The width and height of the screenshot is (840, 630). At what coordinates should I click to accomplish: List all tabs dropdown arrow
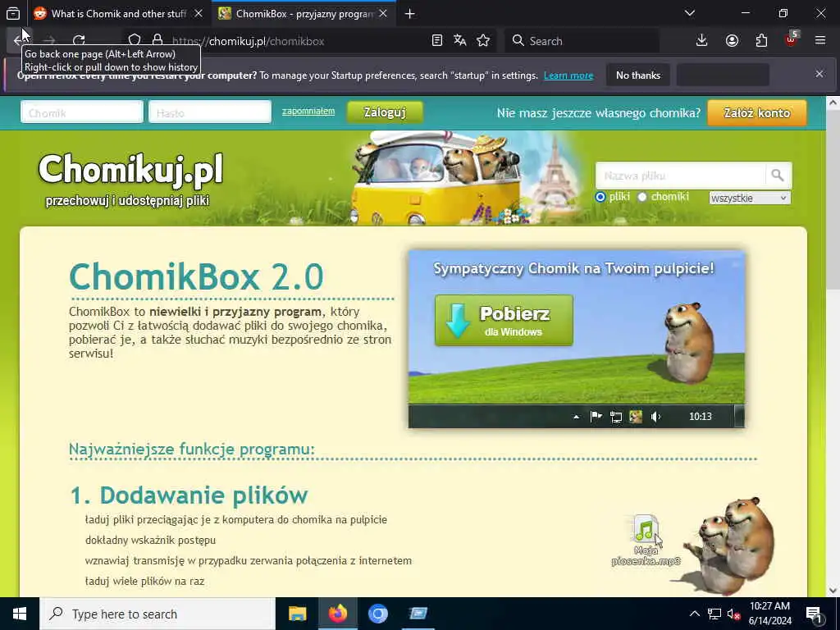690,13
